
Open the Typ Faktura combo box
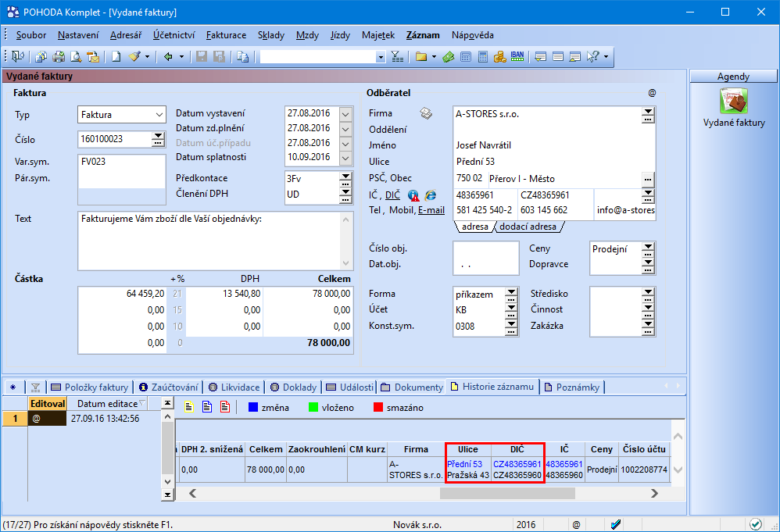pos(121,115)
